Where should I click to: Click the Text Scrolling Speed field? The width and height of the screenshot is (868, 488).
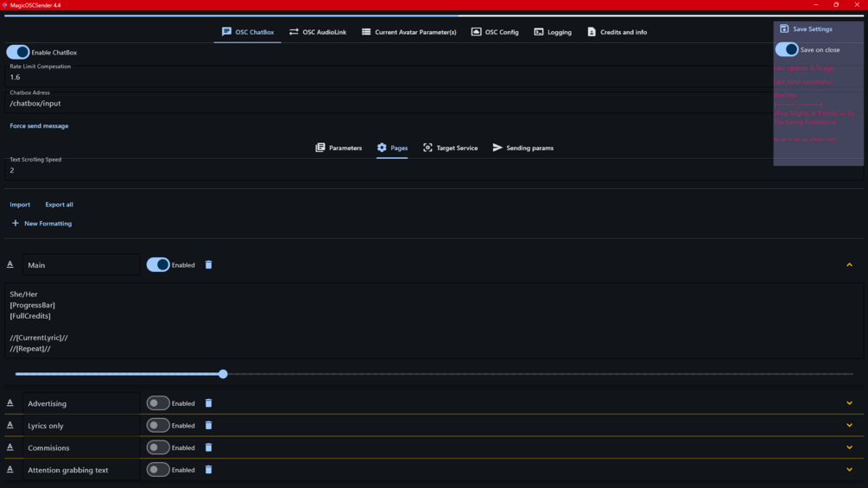click(434, 168)
